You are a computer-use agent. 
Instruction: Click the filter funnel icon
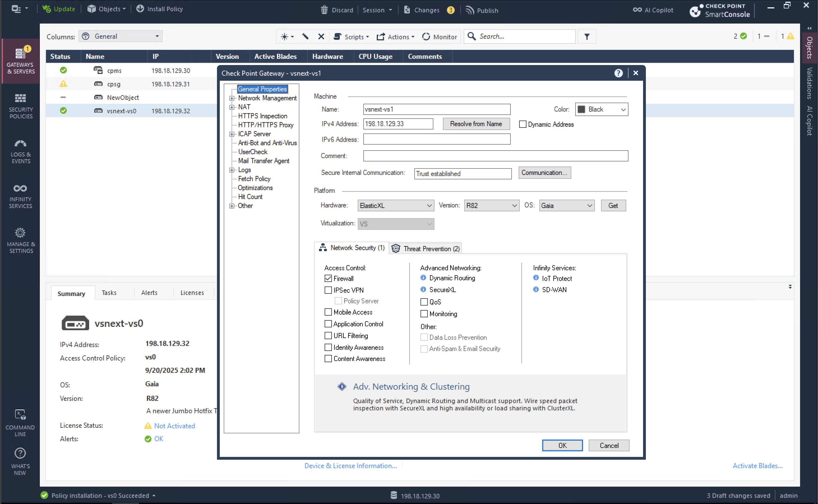click(587, 37)
